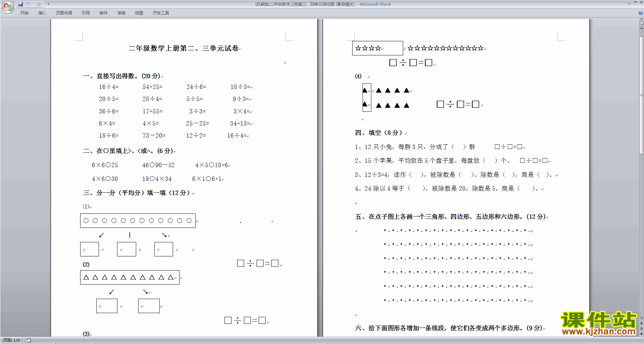Viewport: 644px width, 344px height.
Task: Click the equation 34+13=
Action: (240, 124)
